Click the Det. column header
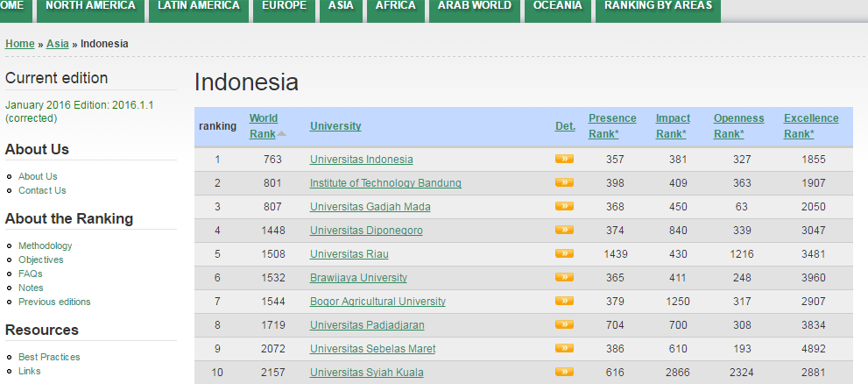Screen dimensions: 868x384 click(565, 125)
